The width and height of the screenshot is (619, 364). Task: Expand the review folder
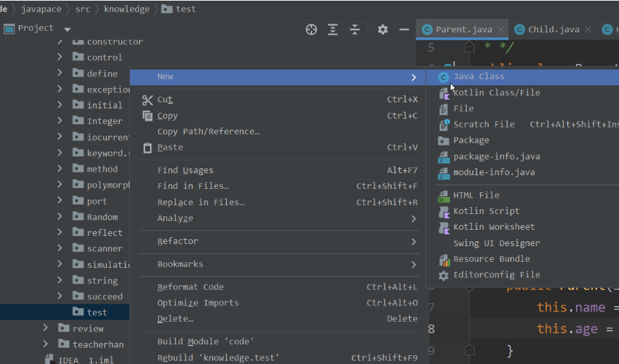click(46, 329)
